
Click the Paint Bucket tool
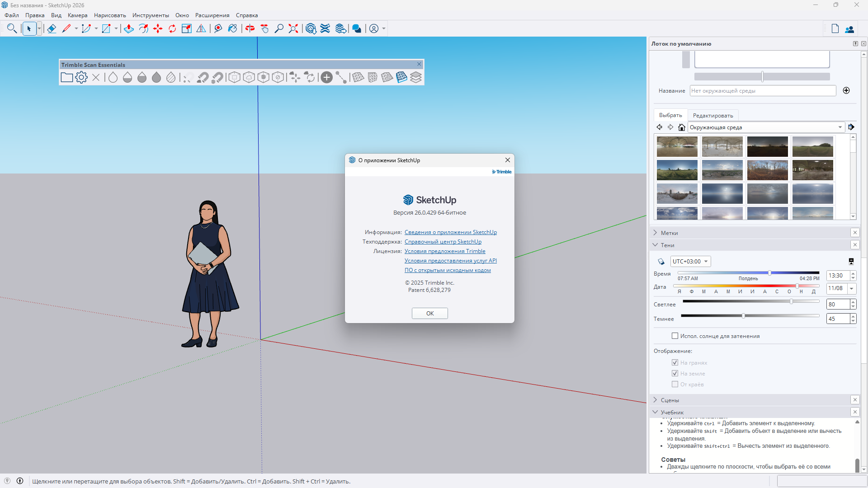click(x=232, y=28)
